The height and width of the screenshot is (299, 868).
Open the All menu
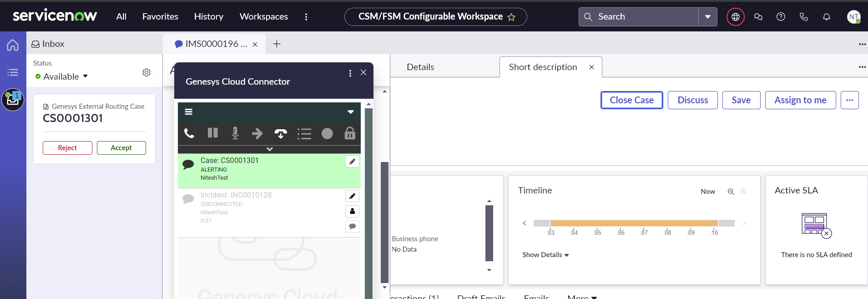pyautogui.click(x=121, y=17)
